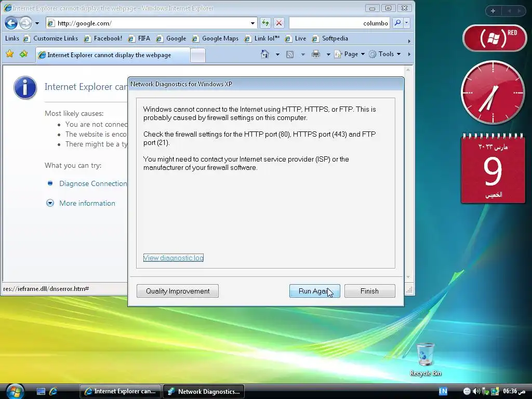Expand the address bar URL history dropdown
This screenshot has height=399, width=532.
pyautogui.click(x=253, y=23)
